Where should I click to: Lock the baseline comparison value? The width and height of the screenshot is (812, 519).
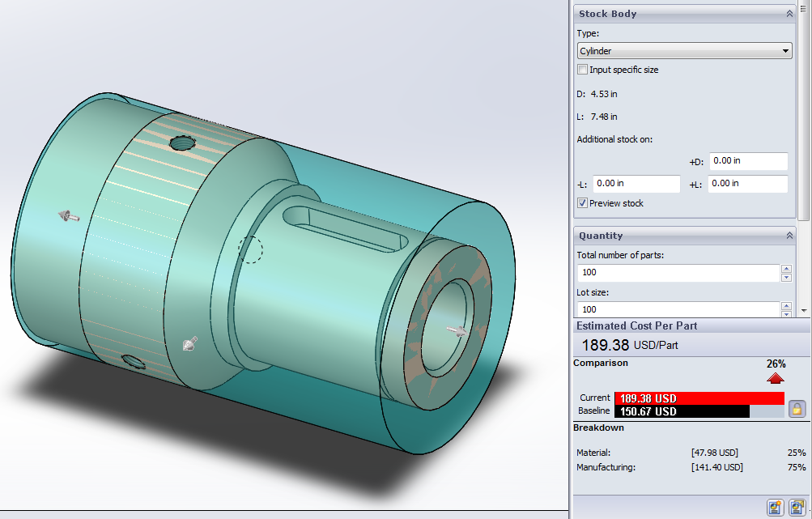point(796,409)
